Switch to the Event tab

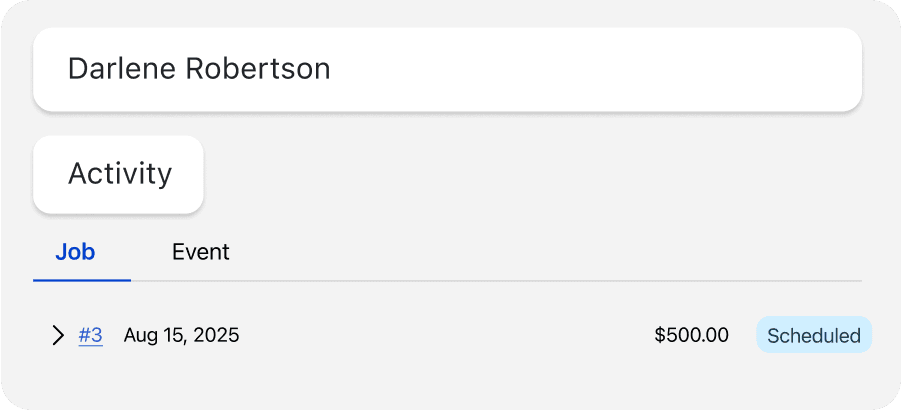200,252
